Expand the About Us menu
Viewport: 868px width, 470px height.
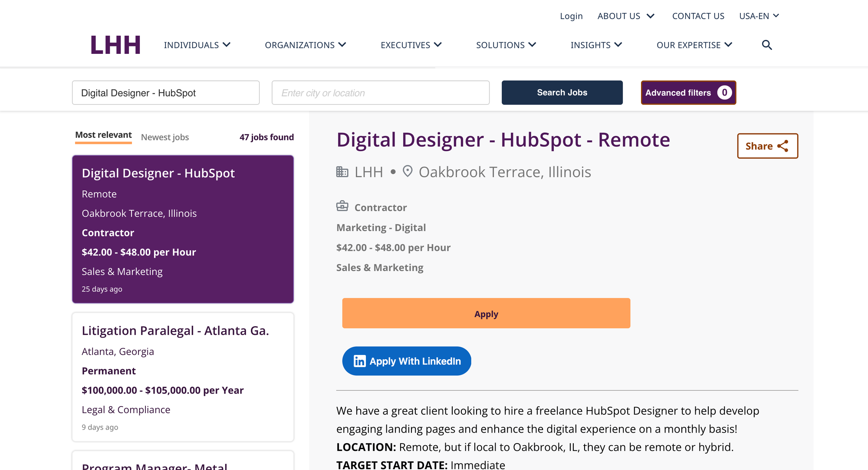point(626,16)
